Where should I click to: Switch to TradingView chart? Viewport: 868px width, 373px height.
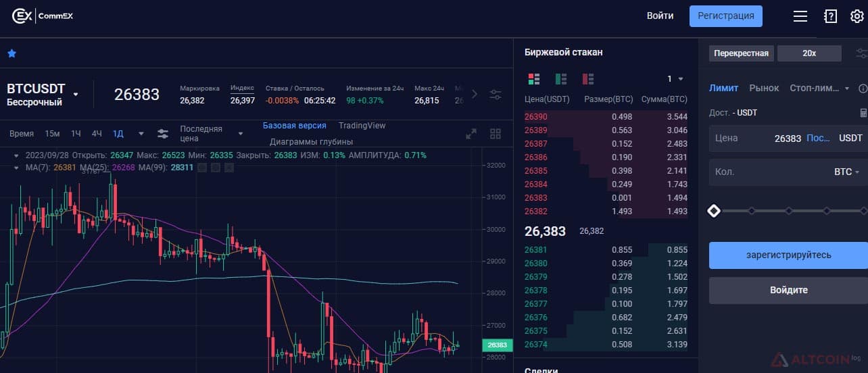click(x=362, y=126)
